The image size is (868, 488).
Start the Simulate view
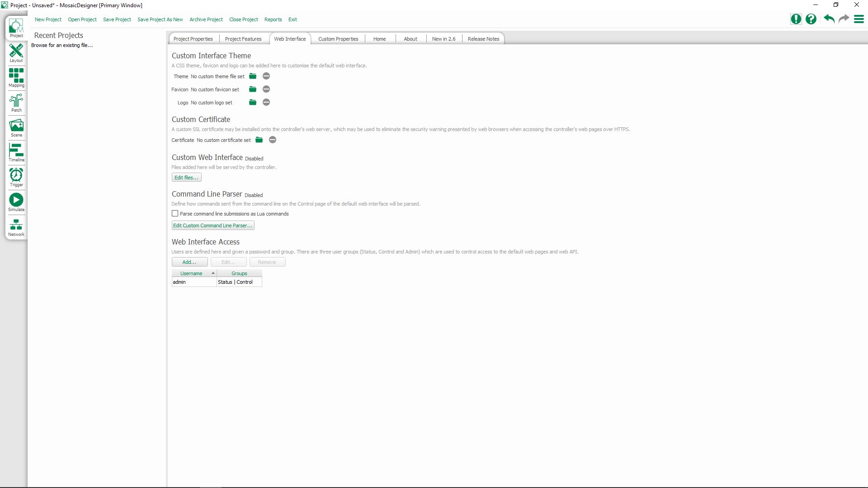pos(16,201)
